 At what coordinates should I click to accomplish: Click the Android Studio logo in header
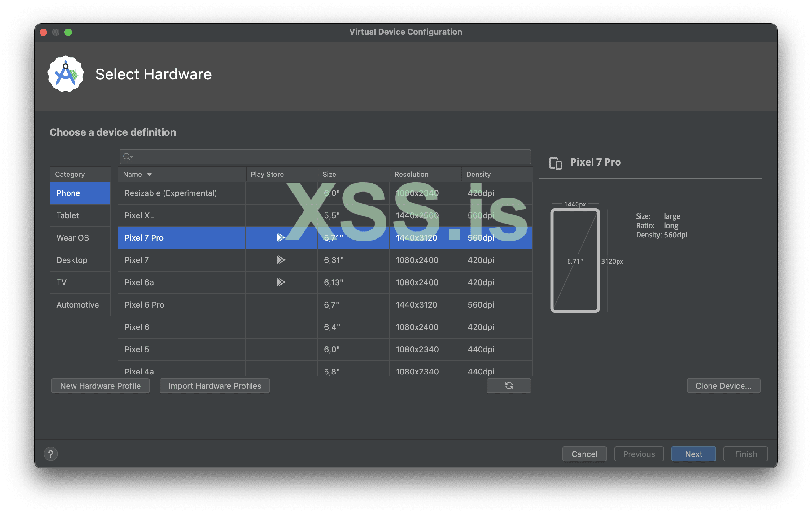point(66,74)
